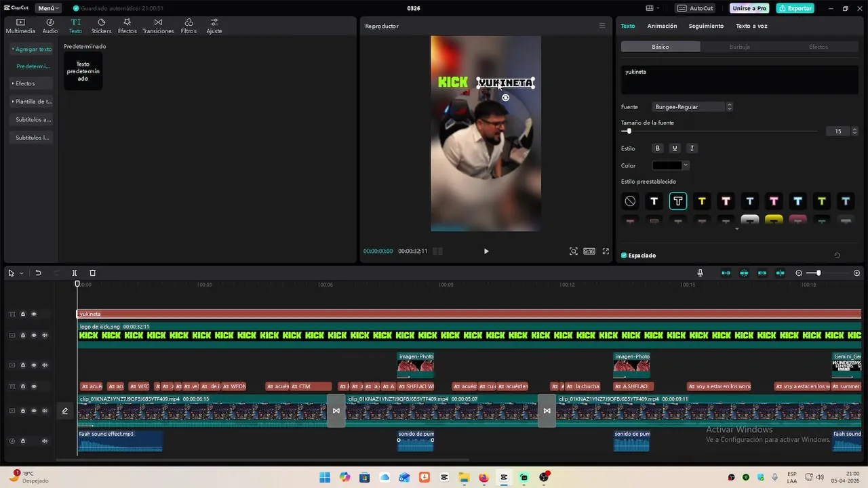
Task: Click Unirse a Pro button
Action: [749, 8]
